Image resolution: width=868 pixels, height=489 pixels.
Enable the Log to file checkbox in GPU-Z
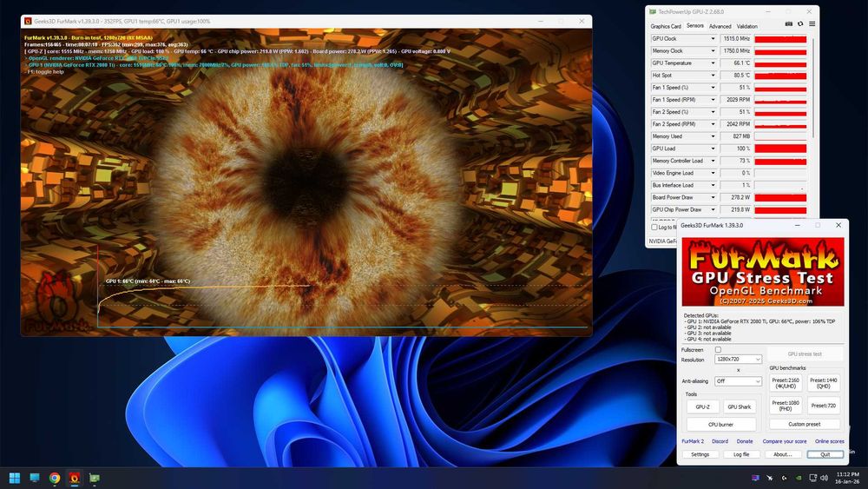click(x=654, y=227)
